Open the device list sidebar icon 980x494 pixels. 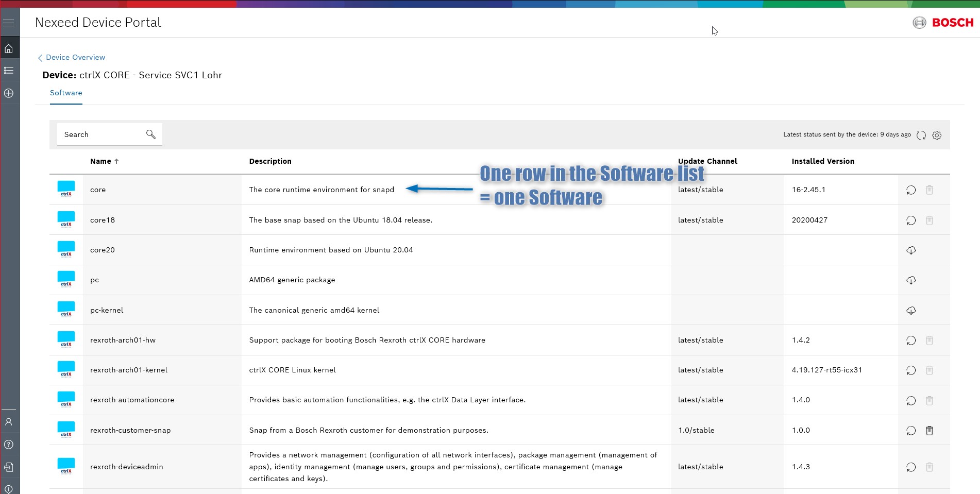tap(9, 71)
